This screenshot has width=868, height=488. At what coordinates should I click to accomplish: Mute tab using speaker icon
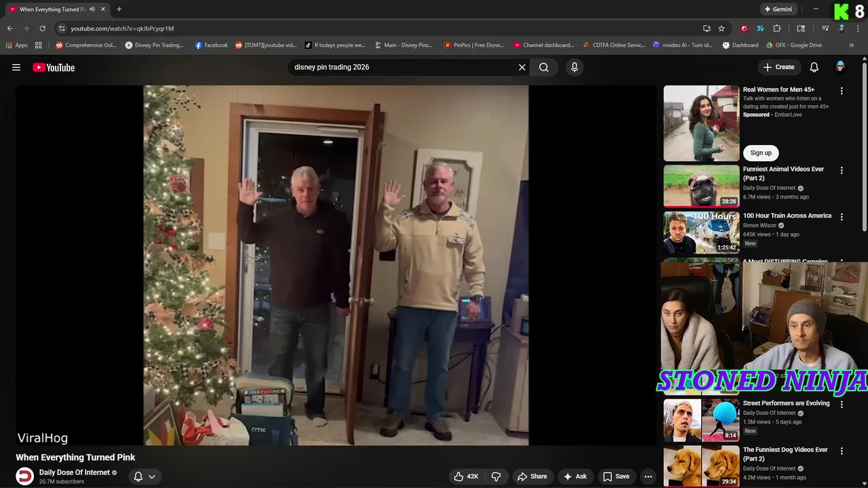92,9
